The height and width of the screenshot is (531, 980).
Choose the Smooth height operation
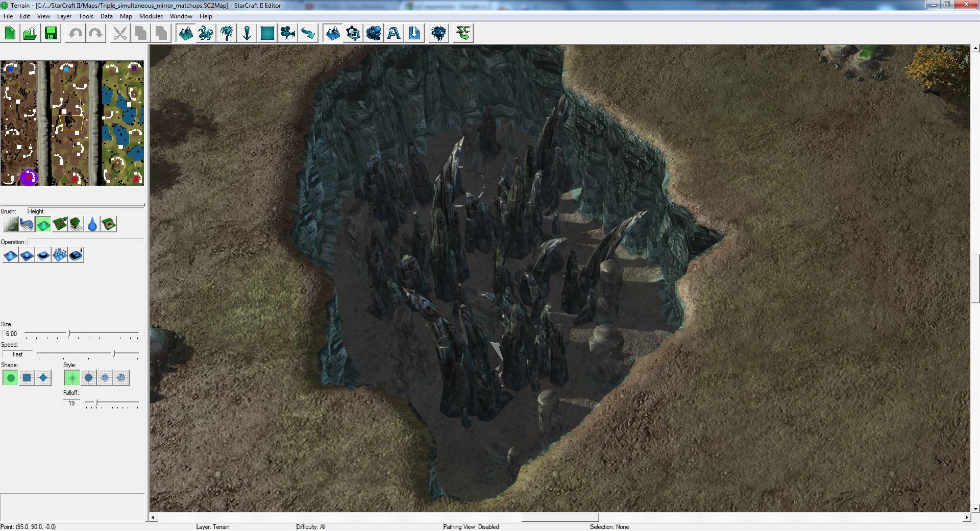point(76,255)
